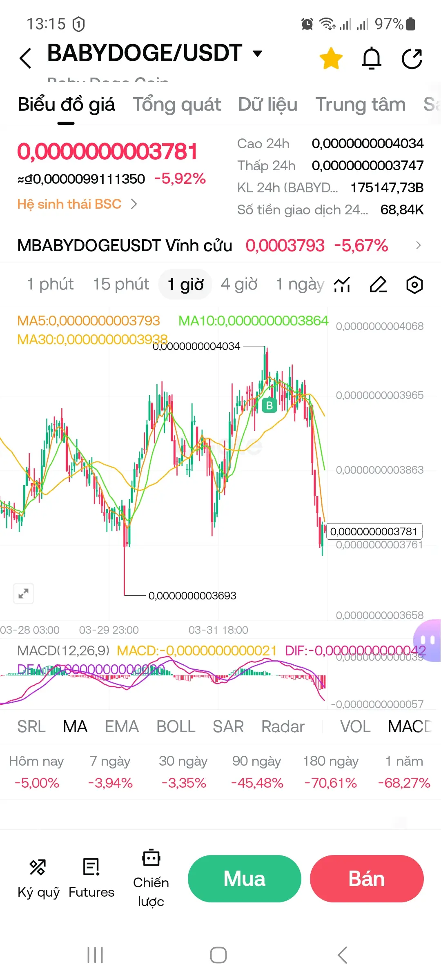Tap the back arrow beside BABYDOGE/USDT
The image size is (441, 980).
[x=25, y=58]
